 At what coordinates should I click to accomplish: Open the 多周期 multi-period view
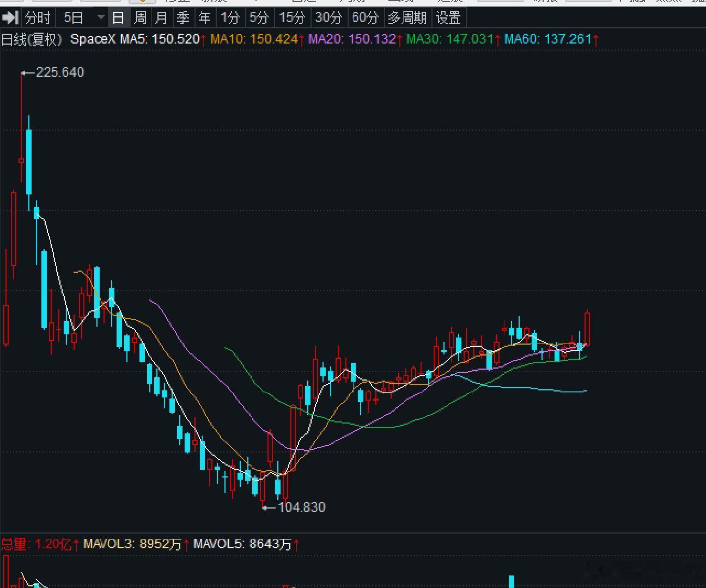pyautogui.click(x=407, y=18)
